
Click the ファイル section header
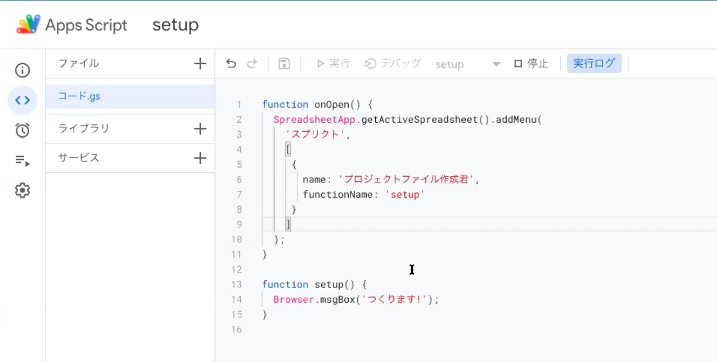(78, 64)
